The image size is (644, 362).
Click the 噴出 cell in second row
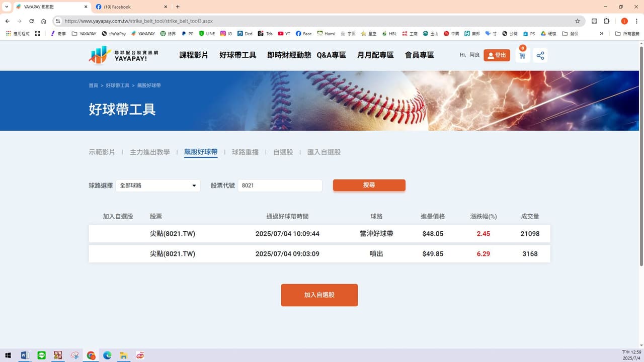tap(376, 254)
